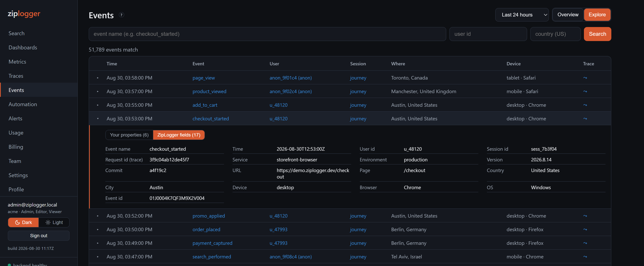The image size is (644, 266).
Task: Open user anon_9f08c4 (anon) link
Action: 290,257
